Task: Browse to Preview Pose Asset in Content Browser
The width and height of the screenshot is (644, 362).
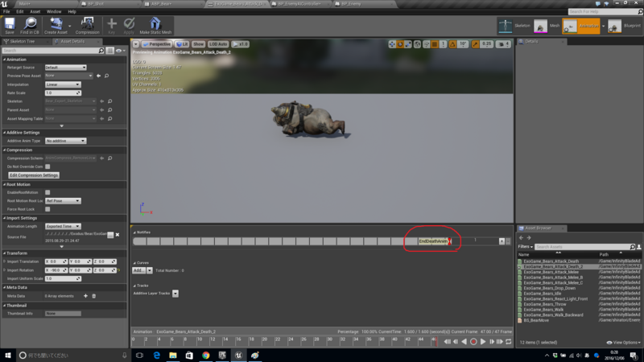Action: [x=107, y=76]
